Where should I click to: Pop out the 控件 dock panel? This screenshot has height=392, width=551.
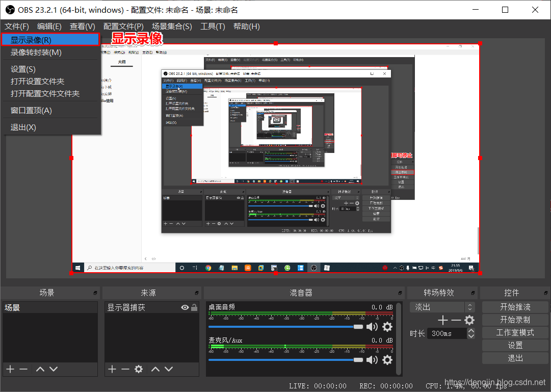click(x=546, y=293)
